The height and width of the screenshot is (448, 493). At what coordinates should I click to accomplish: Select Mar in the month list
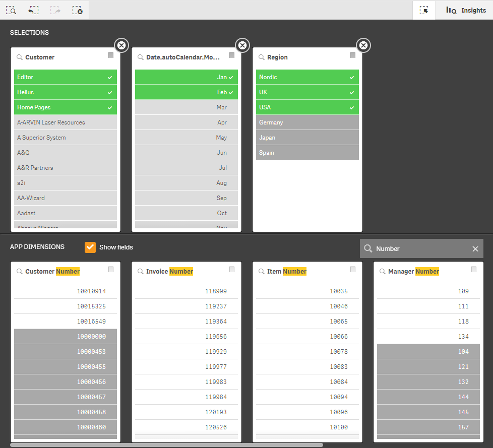pos(187,107)
